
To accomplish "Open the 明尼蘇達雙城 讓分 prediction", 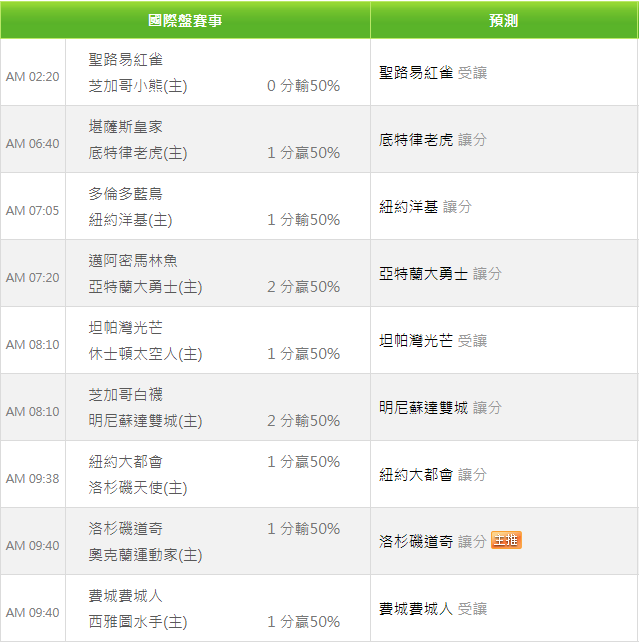I will pos(440,408).
